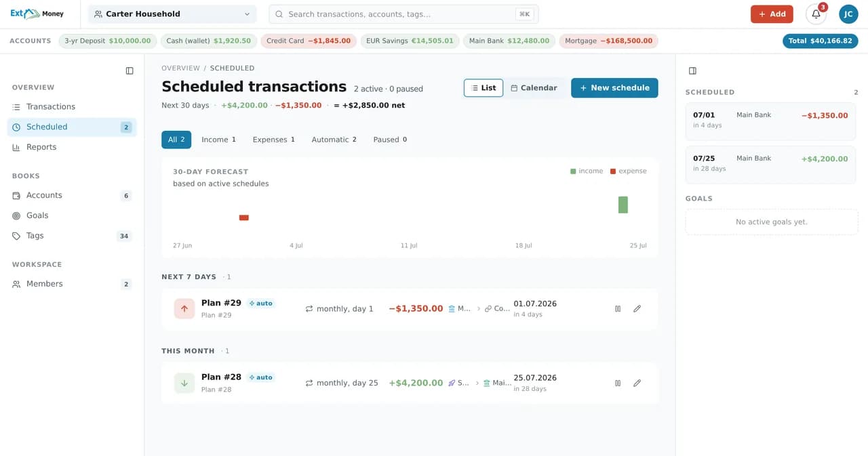
Task: Open the 3-yr Deposit account chip
Action: click(108, 41)
